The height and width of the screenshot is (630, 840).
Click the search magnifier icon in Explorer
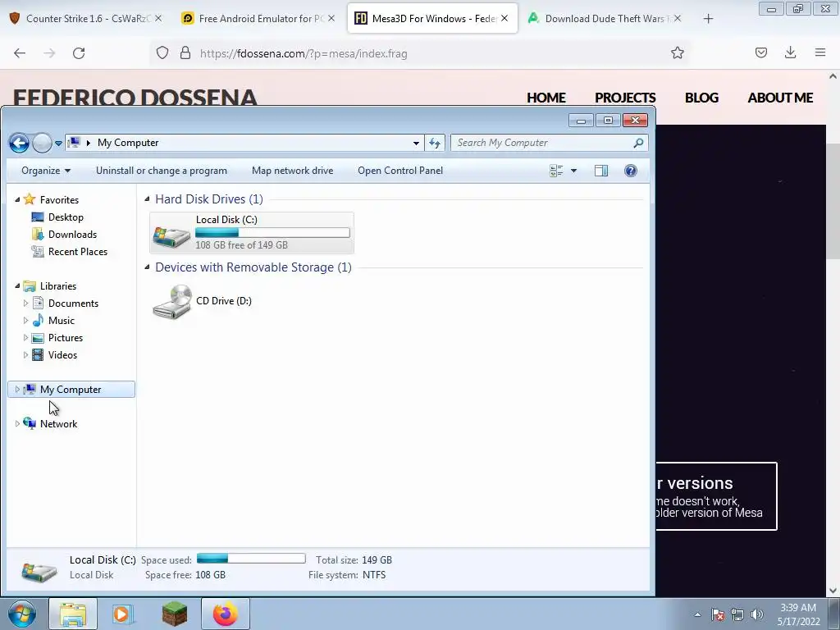(638, 143)
